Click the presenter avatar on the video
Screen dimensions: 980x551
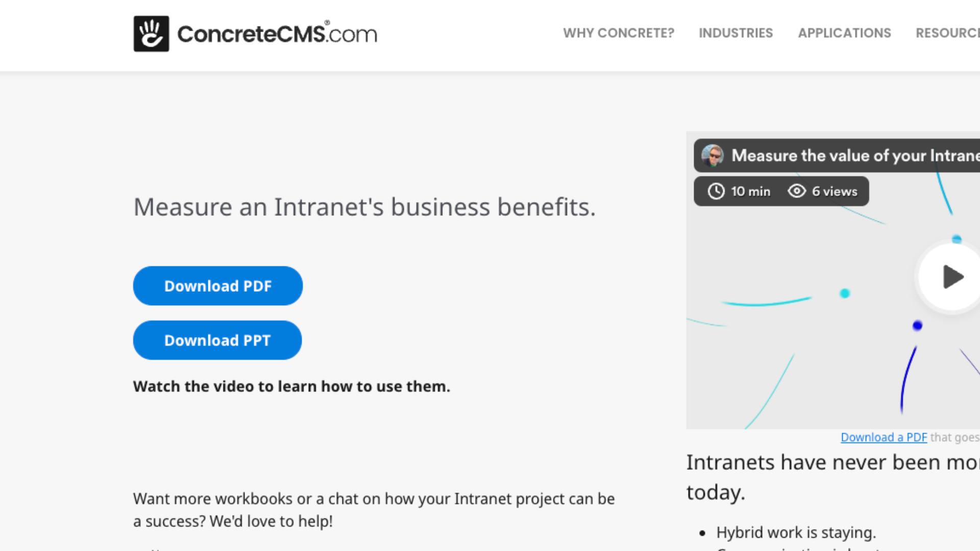713,156
